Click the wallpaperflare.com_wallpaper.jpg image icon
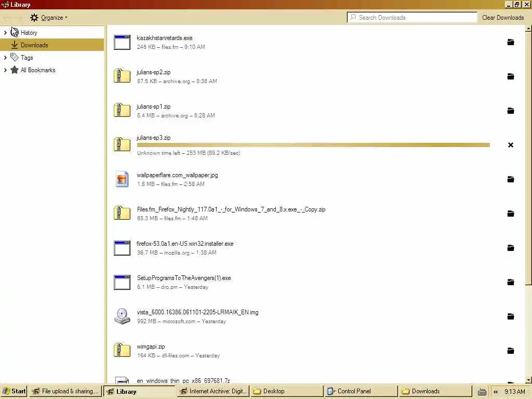This screenshot has width=532, height=399. point(122,179)
